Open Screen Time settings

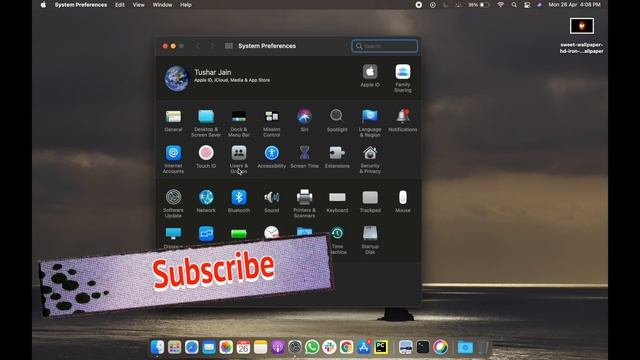[304, 153]
